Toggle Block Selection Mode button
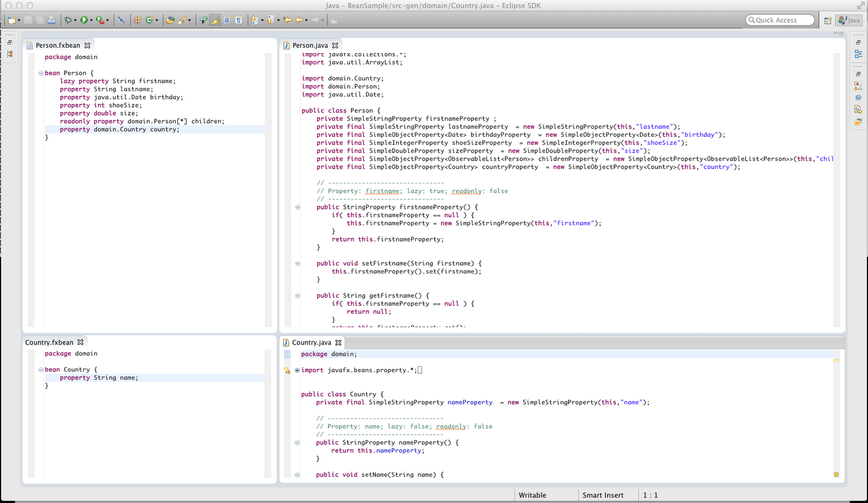 (x=227, y=20)
